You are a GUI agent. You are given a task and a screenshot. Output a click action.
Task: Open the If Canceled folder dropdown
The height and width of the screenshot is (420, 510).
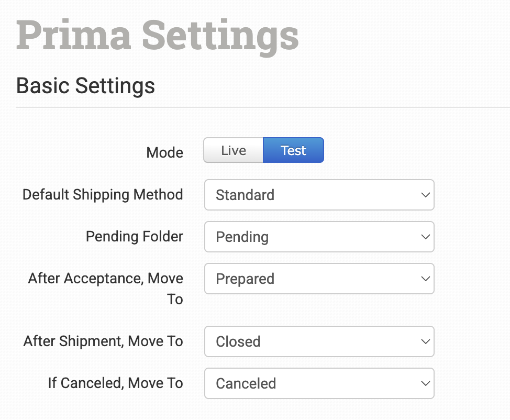coord(319,383)
